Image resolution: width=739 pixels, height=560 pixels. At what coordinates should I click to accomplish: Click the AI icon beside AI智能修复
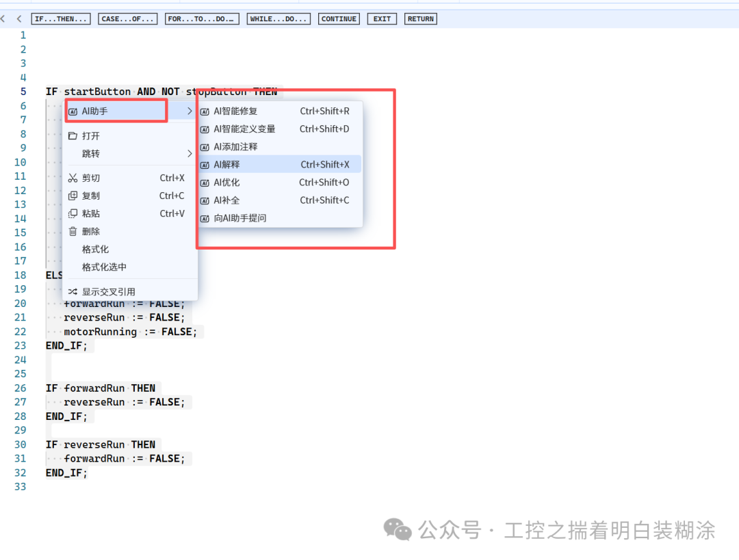205,111
